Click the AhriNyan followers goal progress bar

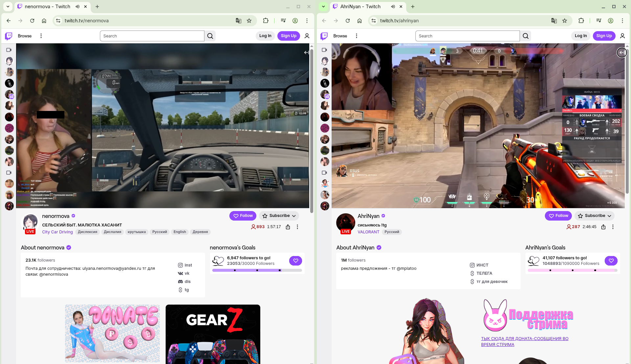tap(572, 270)
